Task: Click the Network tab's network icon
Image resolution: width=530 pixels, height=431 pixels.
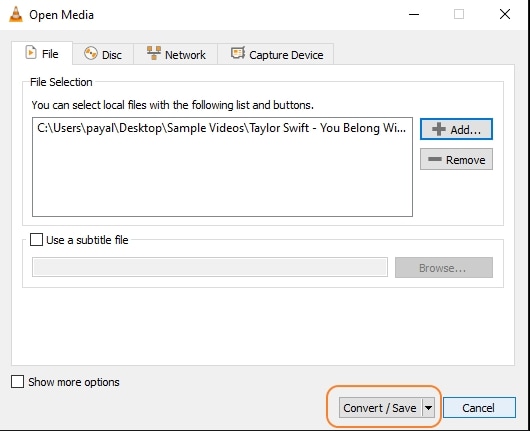Action: [x=154, y=53]
